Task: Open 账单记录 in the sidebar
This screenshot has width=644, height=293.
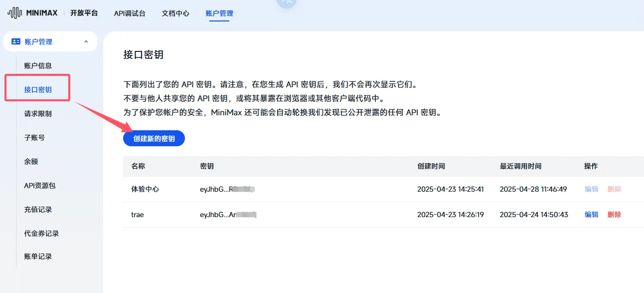Action: tap(38, 257)
